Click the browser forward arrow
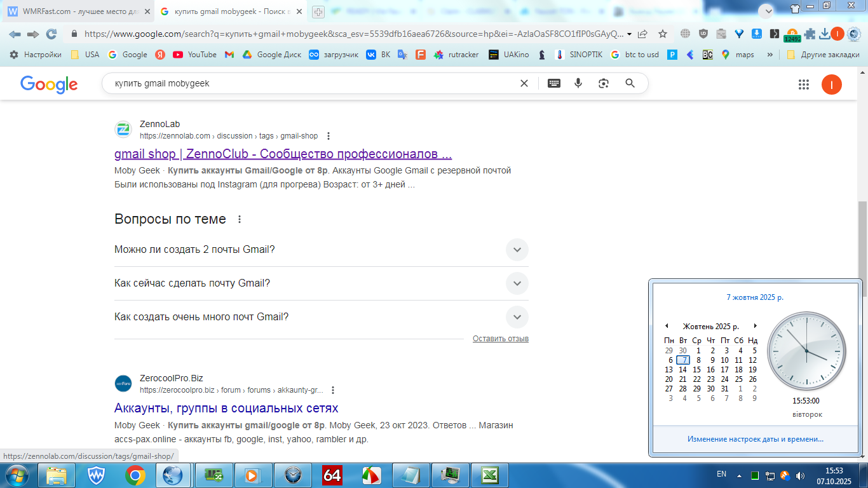 click(33, 34)
